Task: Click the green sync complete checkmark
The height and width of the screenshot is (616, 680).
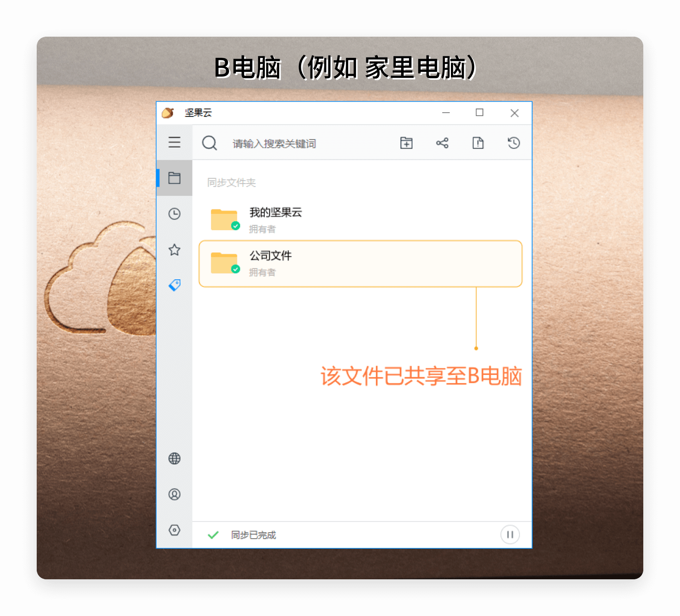Action: (213, 535)
